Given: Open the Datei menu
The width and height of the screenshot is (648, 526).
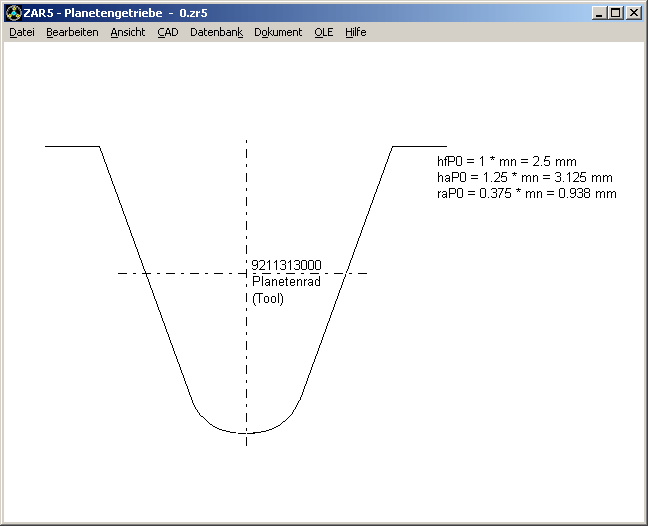Looking at the screenshot, I should tap(22, 32).
